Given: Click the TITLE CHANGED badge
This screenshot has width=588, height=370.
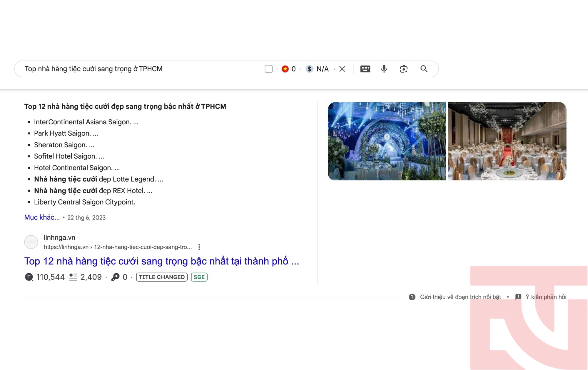Looking at the screenshot, I should pos(162,277).
